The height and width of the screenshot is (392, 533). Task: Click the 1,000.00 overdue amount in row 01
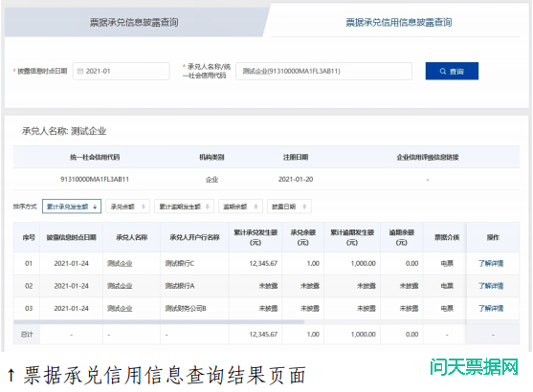click(x=364, y=263)
